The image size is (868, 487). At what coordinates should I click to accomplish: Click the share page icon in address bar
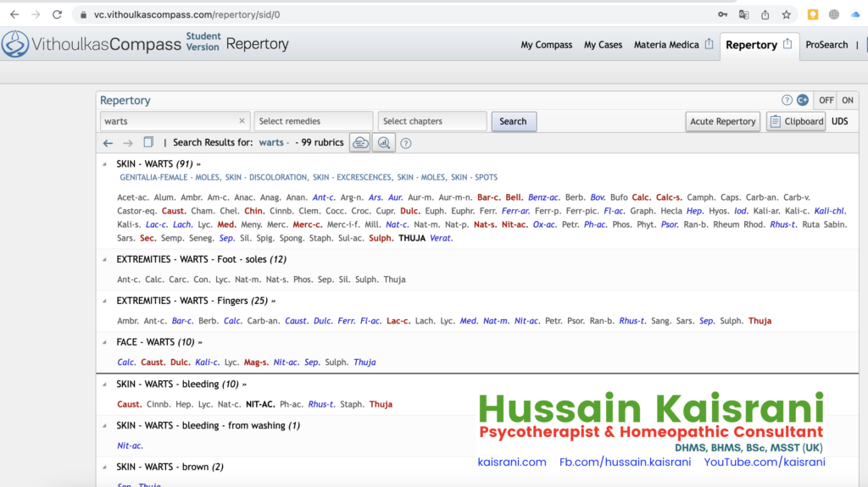[x=765, y=14]
